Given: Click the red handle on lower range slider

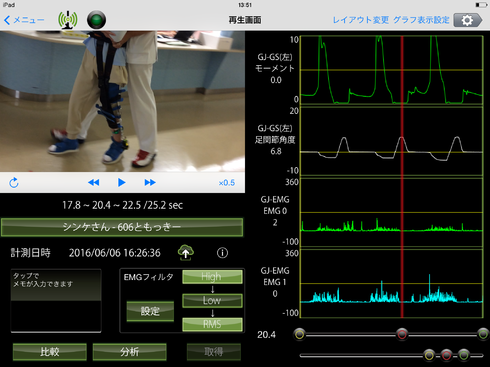Looking at the screenshot, I should pyautogui.click(x=447, y=355).
